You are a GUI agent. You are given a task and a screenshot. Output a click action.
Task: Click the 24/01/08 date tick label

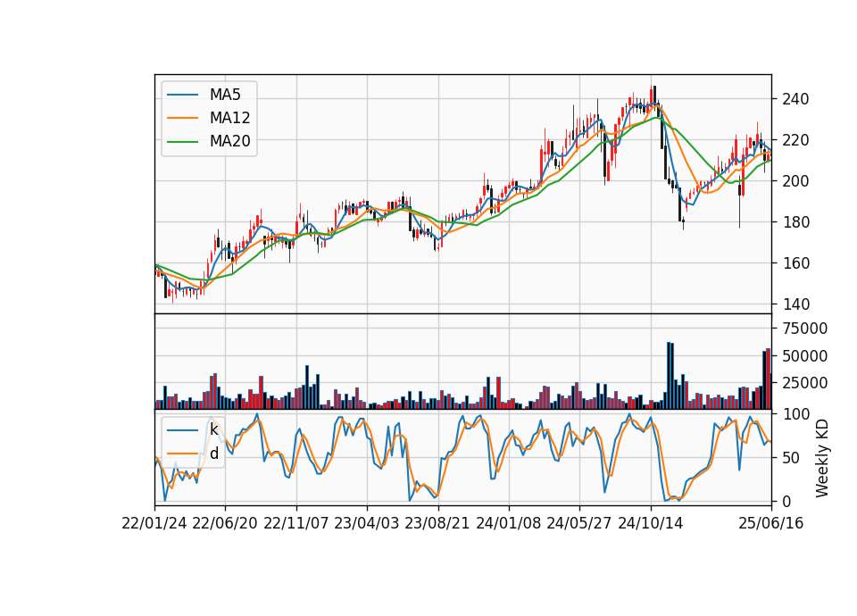click(x=508, y=523)
